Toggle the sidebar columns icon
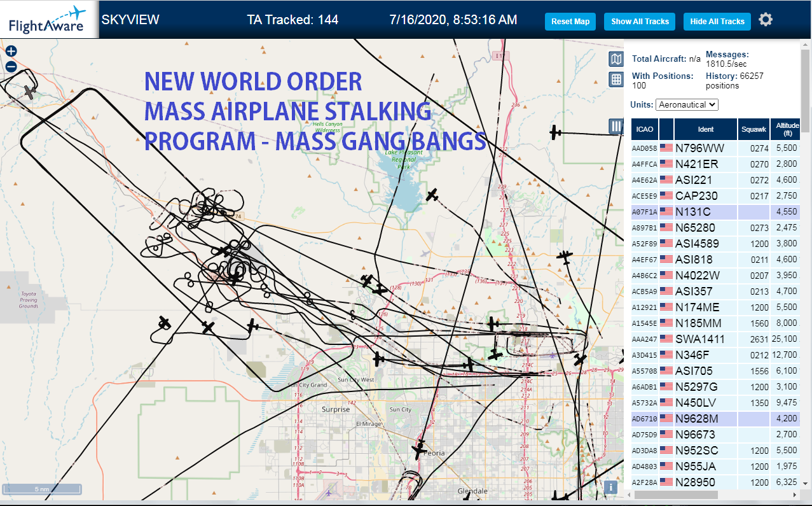Screen dimensions: 812x506 click(616, 126)
